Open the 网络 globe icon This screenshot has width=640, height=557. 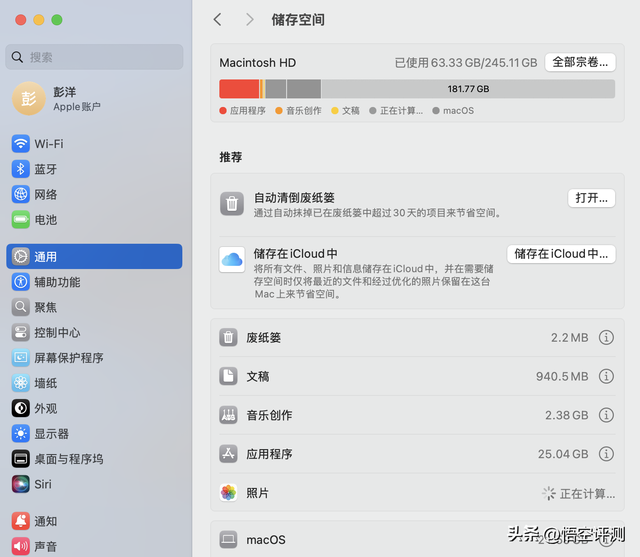20,194
